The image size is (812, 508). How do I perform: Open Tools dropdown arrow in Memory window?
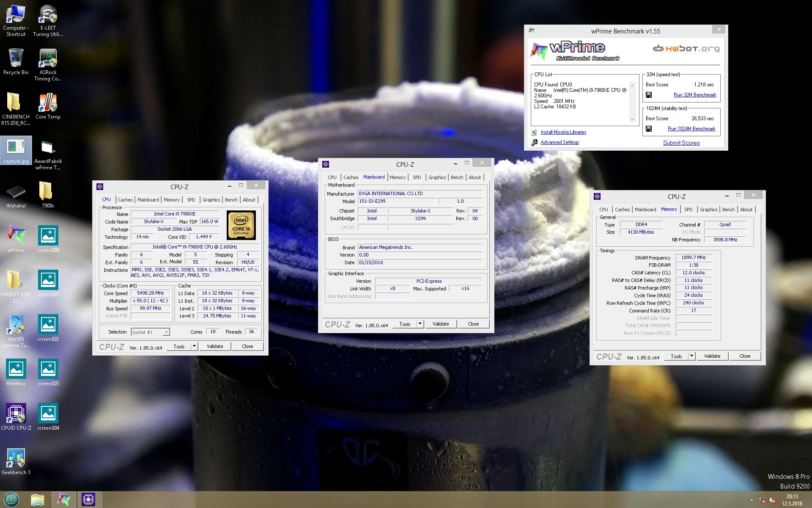691,356
